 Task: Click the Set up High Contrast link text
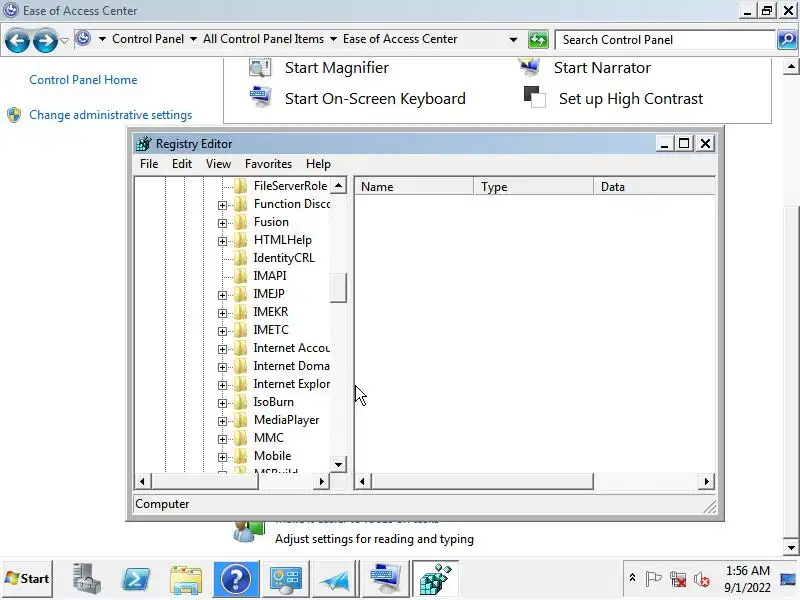click(x=631, y=98)
